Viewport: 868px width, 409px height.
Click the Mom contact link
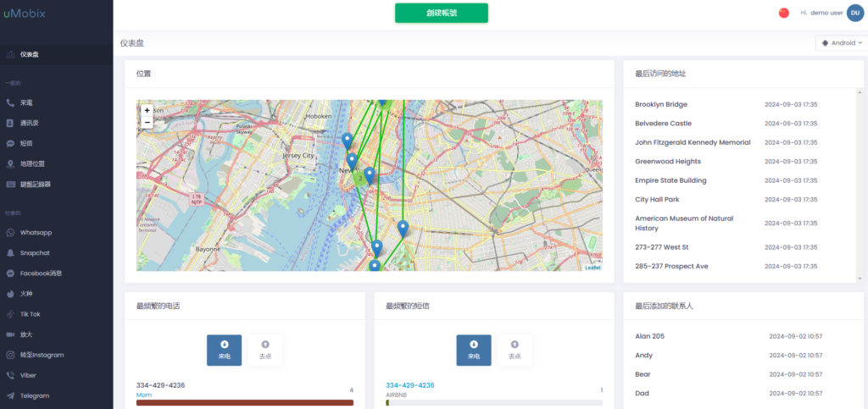(144, 395)
